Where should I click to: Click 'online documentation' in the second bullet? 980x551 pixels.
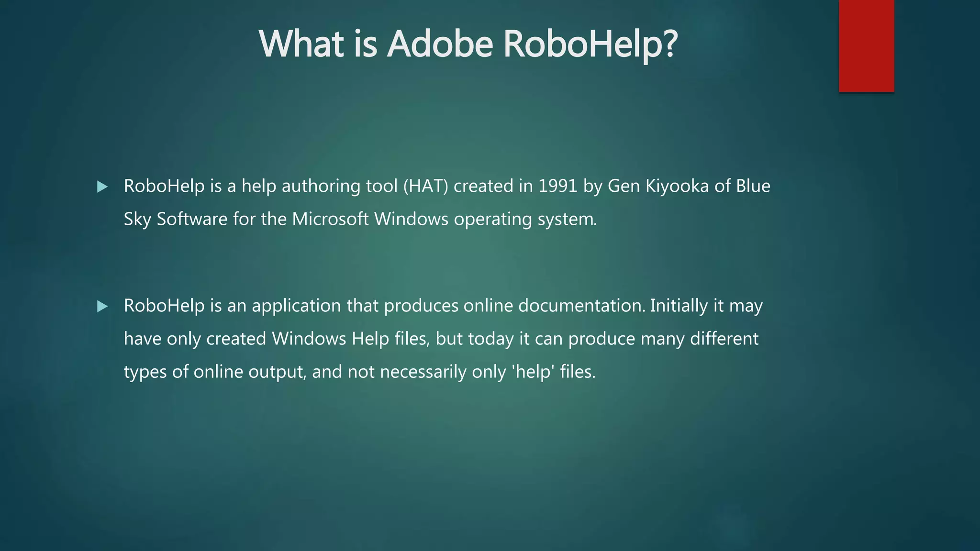click(554, 306)
